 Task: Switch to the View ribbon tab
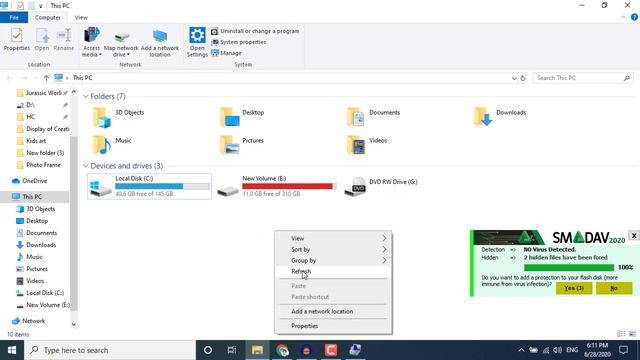click(81, 18)
